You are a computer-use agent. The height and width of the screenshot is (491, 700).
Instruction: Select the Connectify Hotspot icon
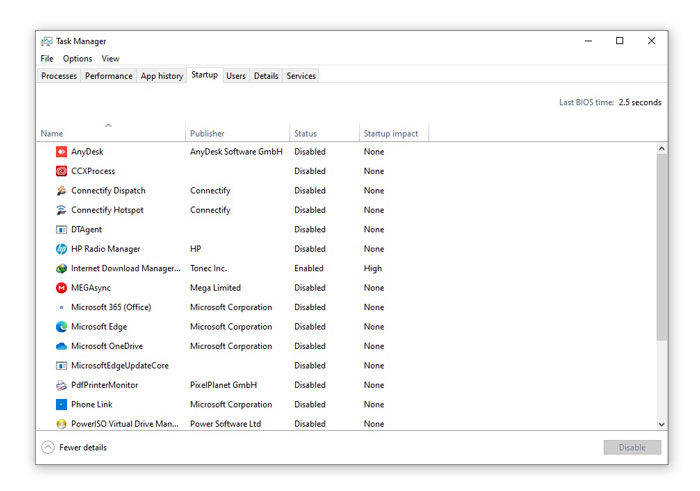pyautogui.click(x=61, y=210)
